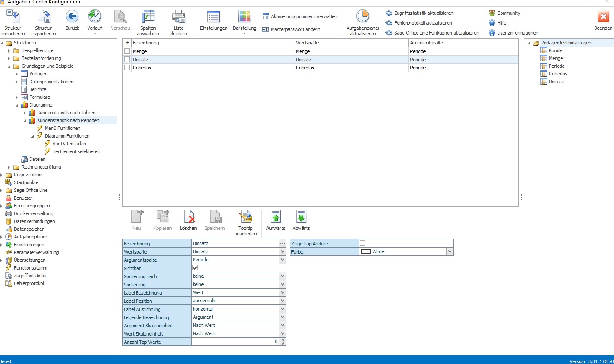Click Aufgabenplaner aktualisieren clock icon
614x364 pixels.
[363, 17]
